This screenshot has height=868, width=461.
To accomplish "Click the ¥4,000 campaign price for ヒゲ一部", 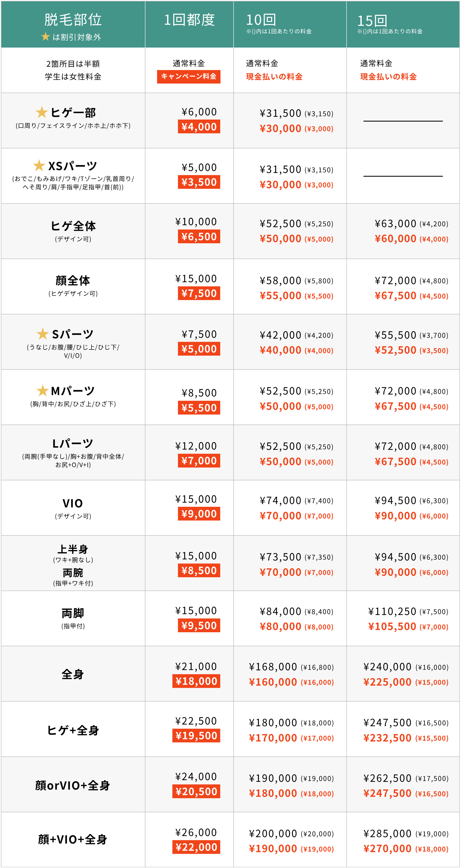I will pos(199,127).
